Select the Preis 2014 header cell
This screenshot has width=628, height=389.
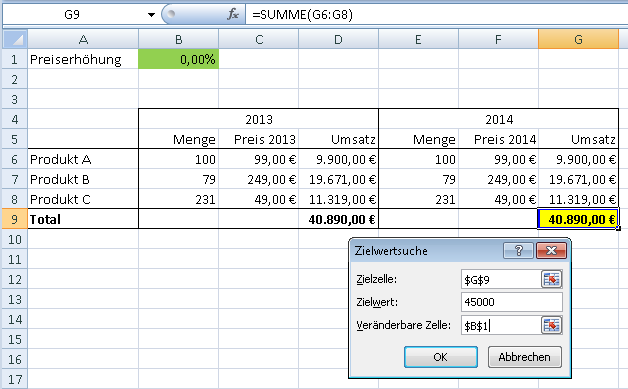pyautogui.click(x=498, y=139)
